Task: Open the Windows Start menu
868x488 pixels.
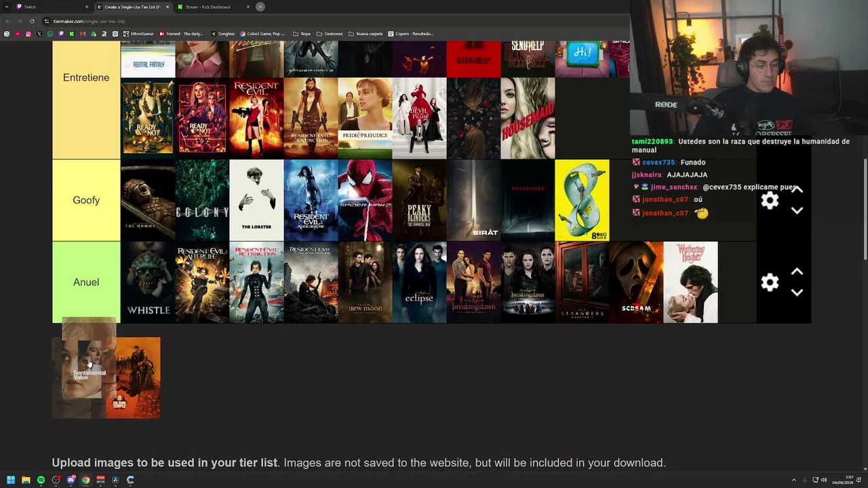Action: point(11,480)
